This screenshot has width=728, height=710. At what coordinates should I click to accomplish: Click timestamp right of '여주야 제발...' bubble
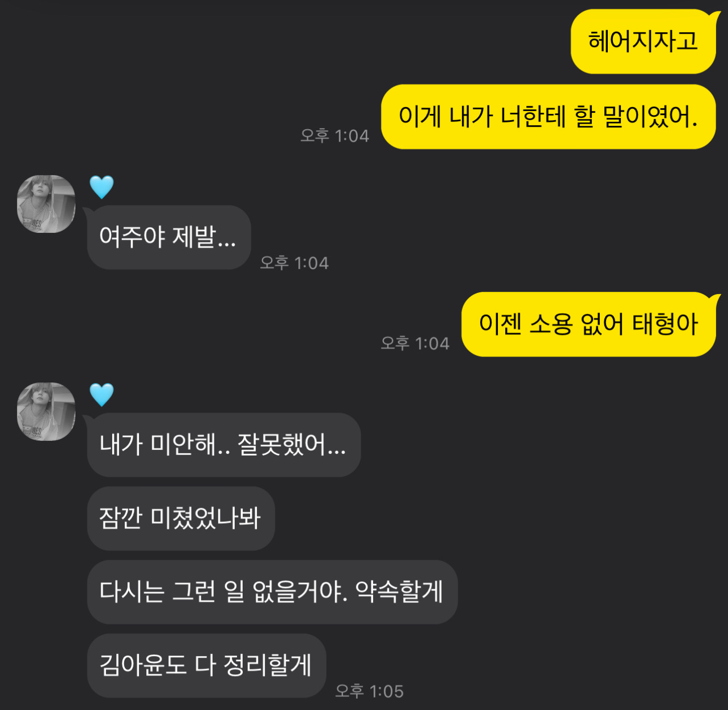[294, 262]
